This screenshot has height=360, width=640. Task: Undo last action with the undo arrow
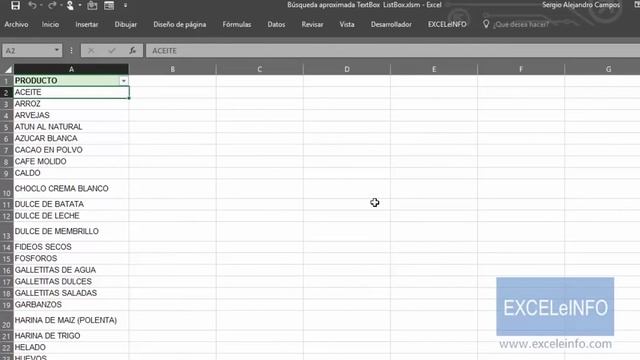[x=32, y=5]
